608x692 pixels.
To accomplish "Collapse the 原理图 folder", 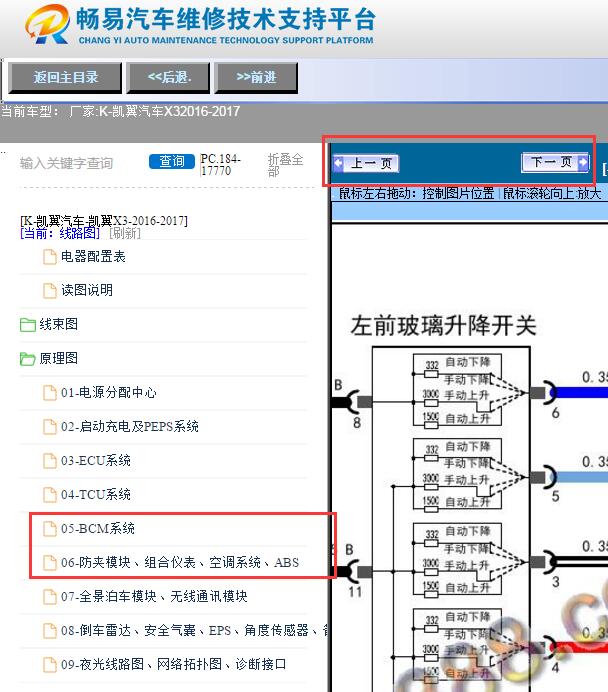I will [59, 358].
